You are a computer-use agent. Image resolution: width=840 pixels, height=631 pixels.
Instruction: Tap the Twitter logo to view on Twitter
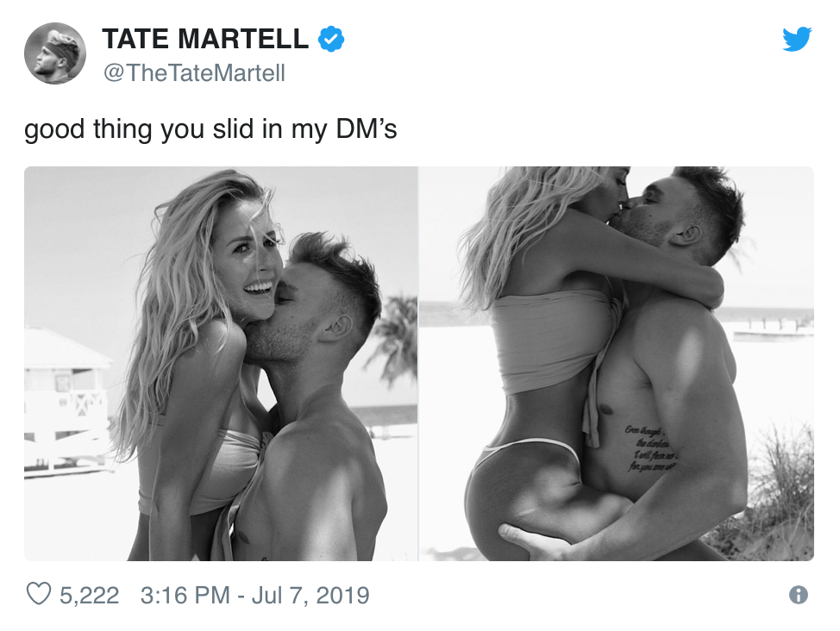coord(798,39)
